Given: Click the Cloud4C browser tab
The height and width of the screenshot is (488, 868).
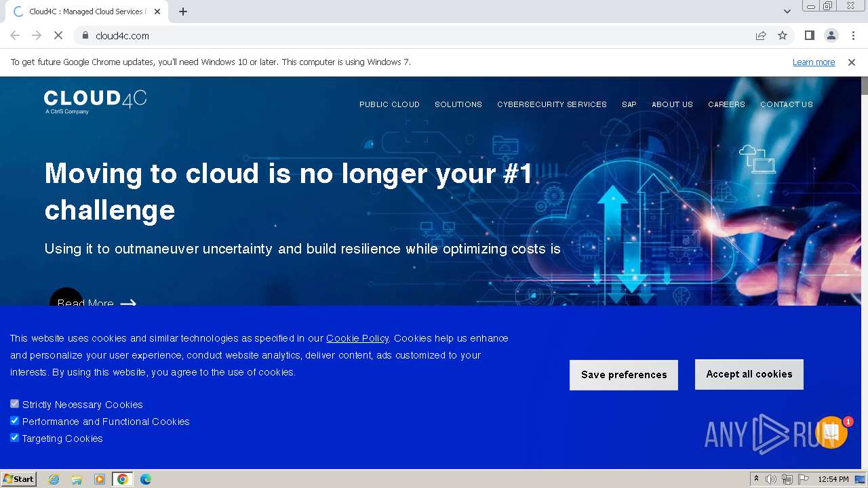Looking at the screenshot, I should click(85, 12).
